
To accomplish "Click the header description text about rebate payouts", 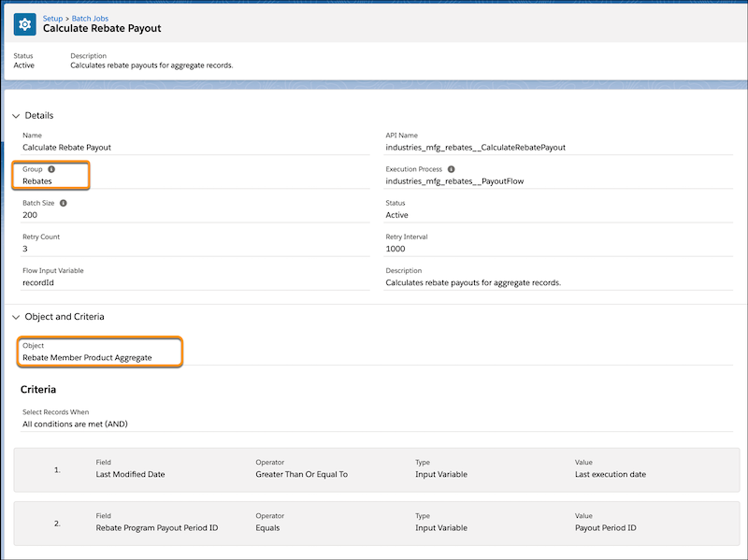I will [151, 65].
